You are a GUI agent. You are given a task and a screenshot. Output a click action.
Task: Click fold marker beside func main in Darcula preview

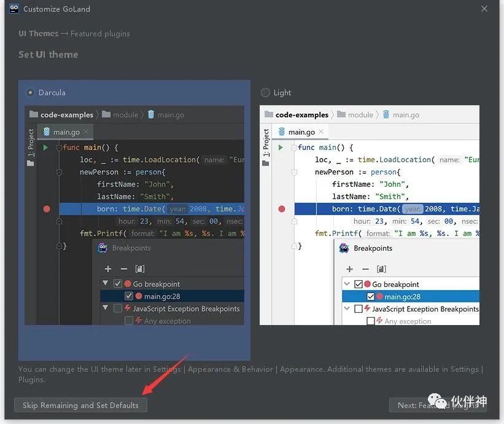tap(59, 148)
